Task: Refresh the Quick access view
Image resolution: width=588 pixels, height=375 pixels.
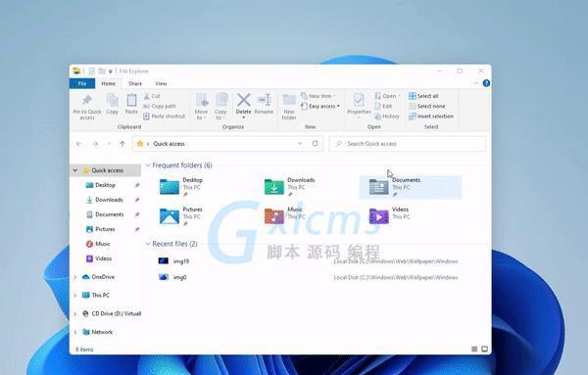Action: (316, 144)
